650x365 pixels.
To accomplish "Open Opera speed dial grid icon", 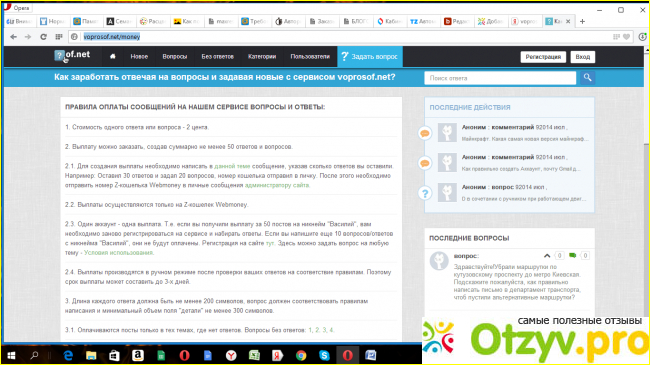I will pyautogui.click(x=59, y=37).
